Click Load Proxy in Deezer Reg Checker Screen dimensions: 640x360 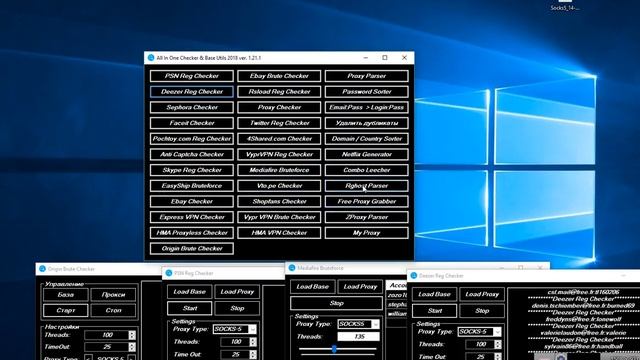pos(482,294)
